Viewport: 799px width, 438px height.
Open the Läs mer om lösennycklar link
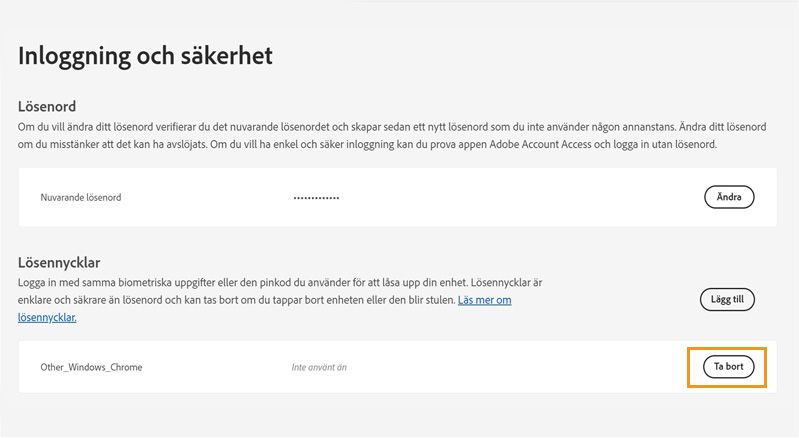[484, 300]
